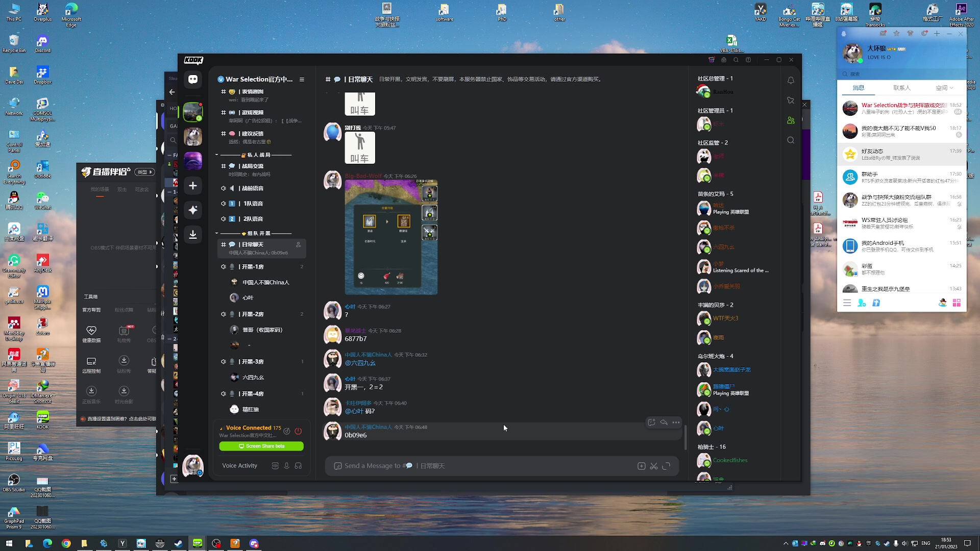980x551 pixels.
Task: Toggle the member list panel icon
Action: (x=791, y=120)
